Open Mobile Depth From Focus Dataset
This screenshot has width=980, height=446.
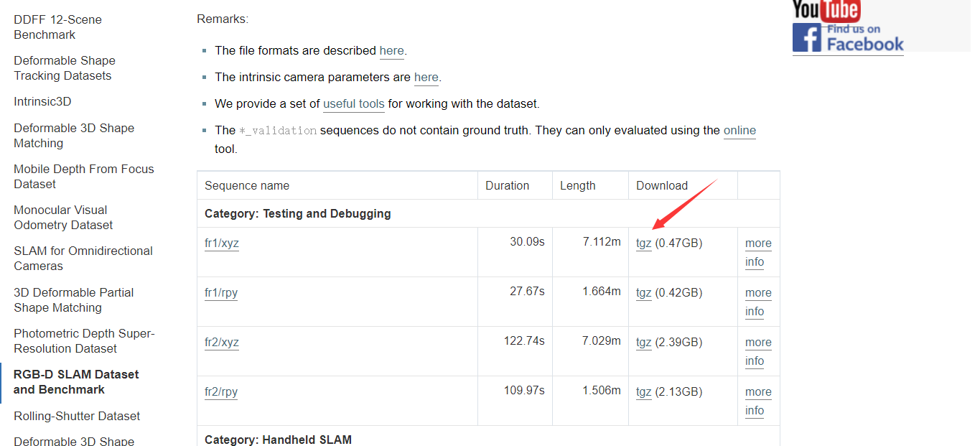84,177
